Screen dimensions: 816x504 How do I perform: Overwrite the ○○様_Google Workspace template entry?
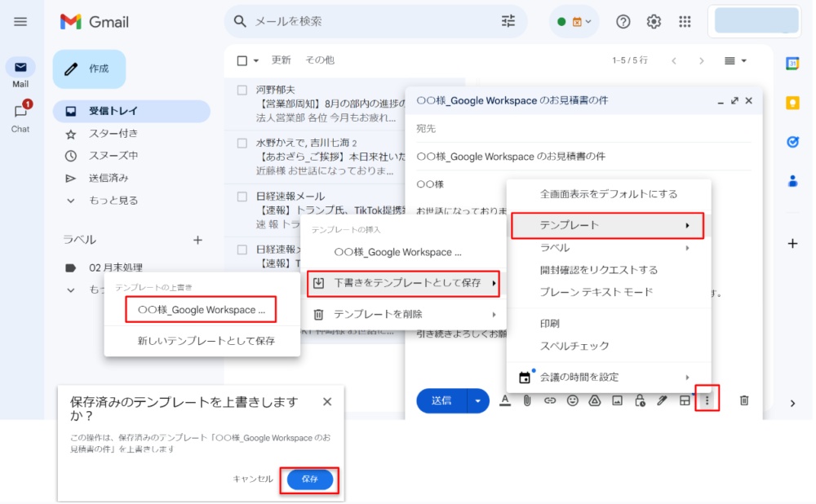click(201, 310)
